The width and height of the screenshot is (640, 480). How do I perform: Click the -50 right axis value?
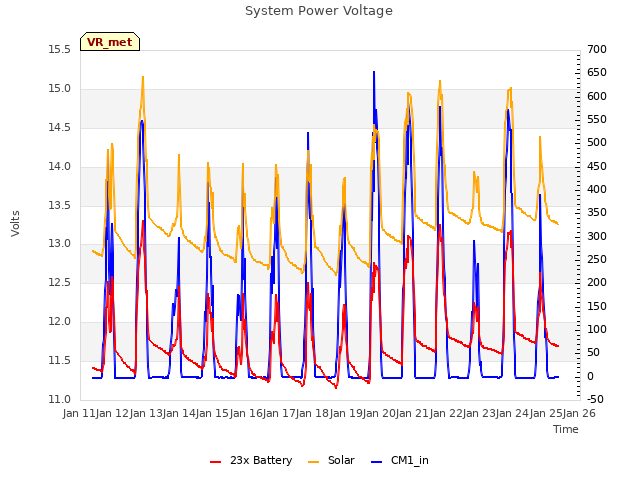595,399
